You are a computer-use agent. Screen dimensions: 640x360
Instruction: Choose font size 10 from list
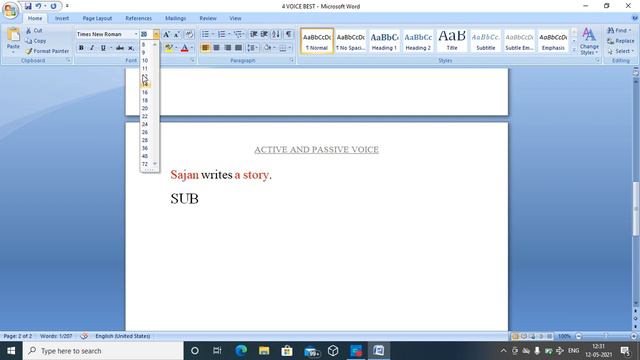coord(145,60)
